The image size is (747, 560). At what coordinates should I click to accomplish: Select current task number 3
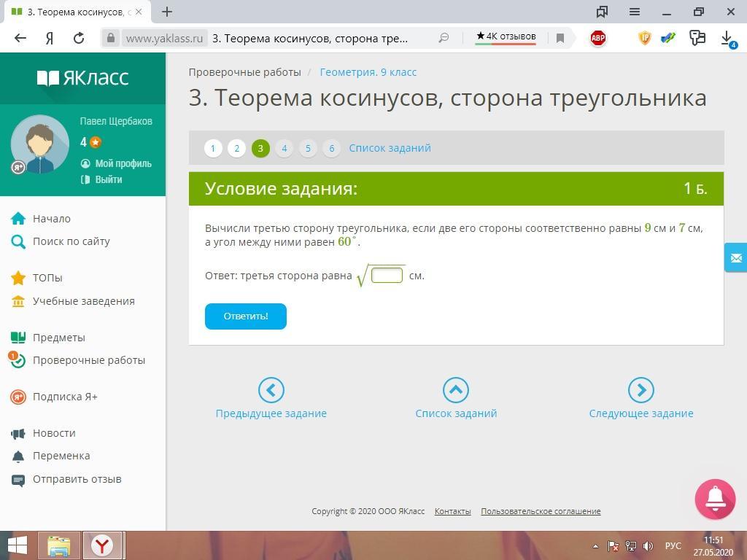(x=260, y=149)
